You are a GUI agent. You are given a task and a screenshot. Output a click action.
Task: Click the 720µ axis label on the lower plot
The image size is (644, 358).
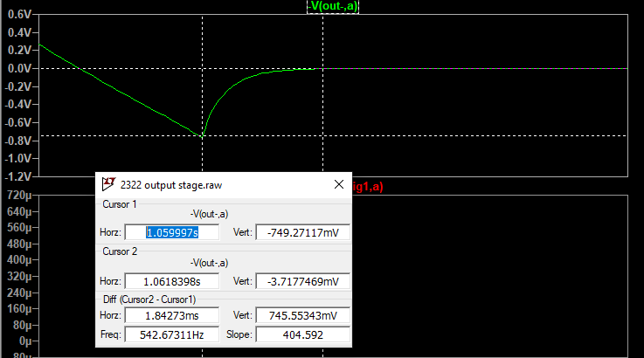pyautogui.click(x=19, y=195)
